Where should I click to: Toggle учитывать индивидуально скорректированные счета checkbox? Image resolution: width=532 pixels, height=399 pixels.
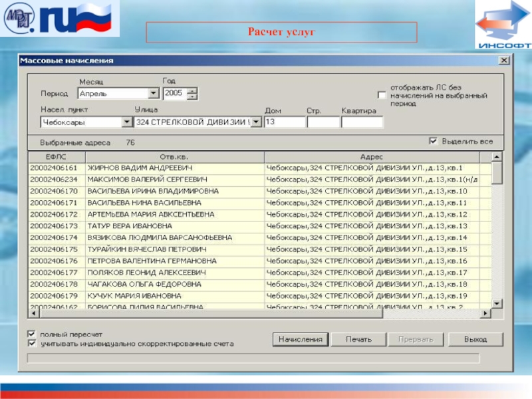pos(31,344)
